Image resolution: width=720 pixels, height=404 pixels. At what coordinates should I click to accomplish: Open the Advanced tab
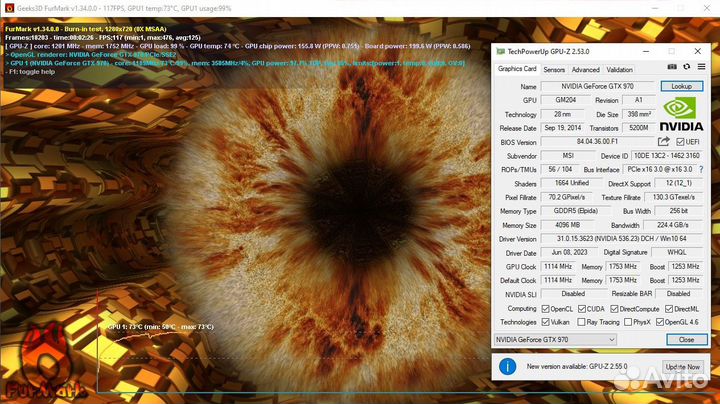[585, 70]
